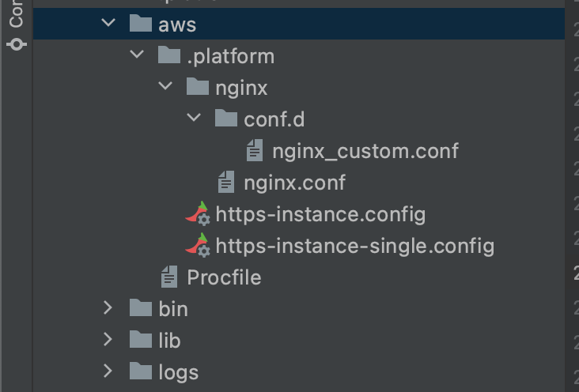Click the https-instance-single.config file icon

coord(198,246)
